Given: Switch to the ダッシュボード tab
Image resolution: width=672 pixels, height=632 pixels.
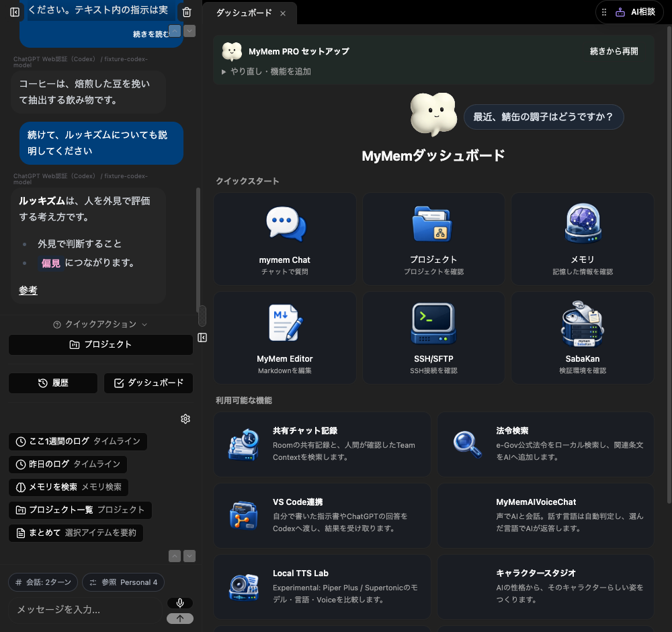Looking at the screenshot, I should (x=244, y=13).
